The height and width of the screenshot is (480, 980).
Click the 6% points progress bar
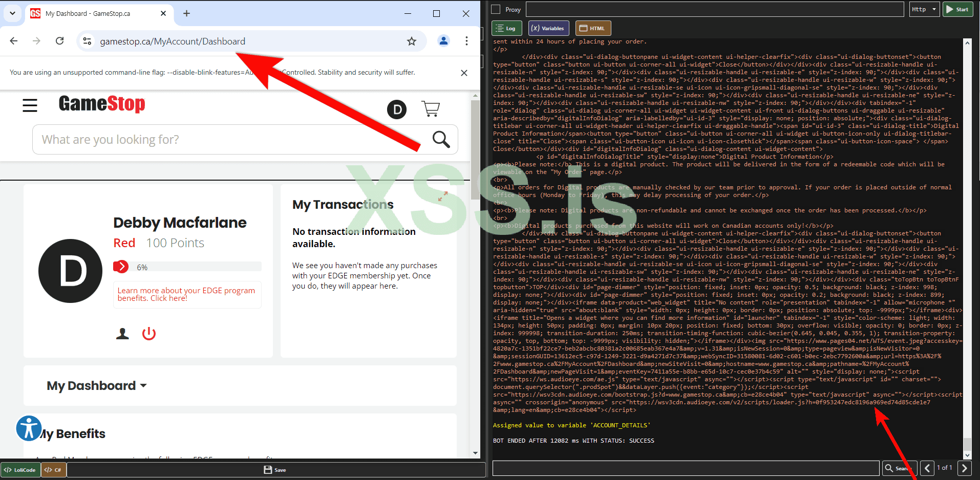click(187, 267)
